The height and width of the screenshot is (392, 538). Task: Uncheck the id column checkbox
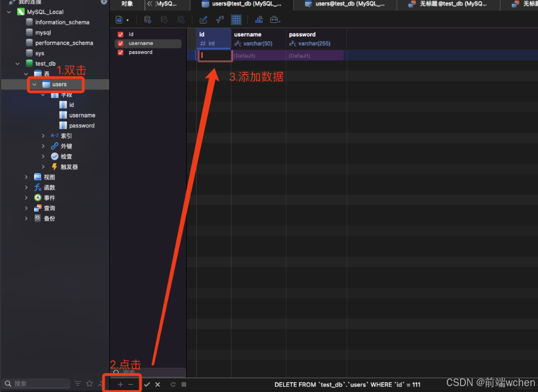click(120, 35)
